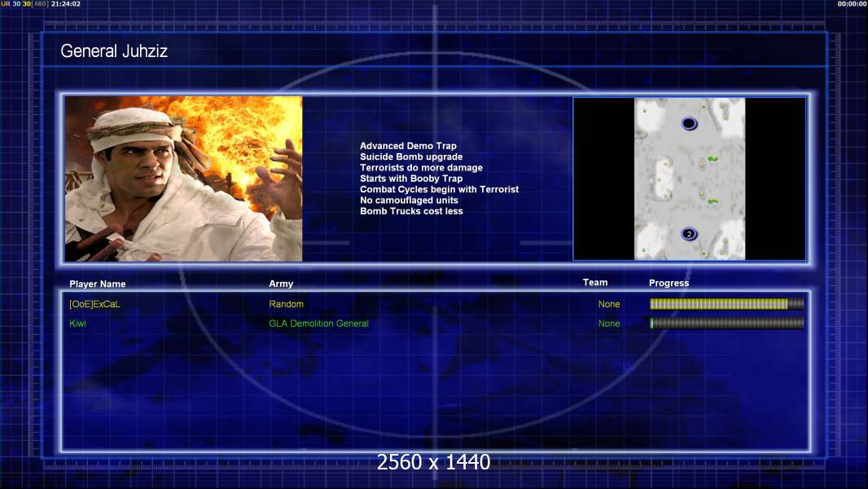Screen dimensions: 868x489
Task: Click the Progress column header
Action: 669,283
